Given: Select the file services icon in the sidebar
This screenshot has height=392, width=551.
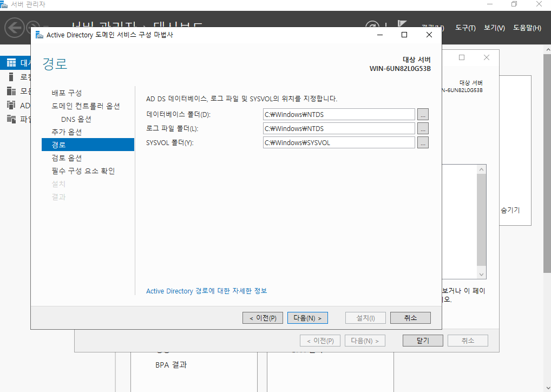Looking at the screenshot, I should (x=11, y=119).
